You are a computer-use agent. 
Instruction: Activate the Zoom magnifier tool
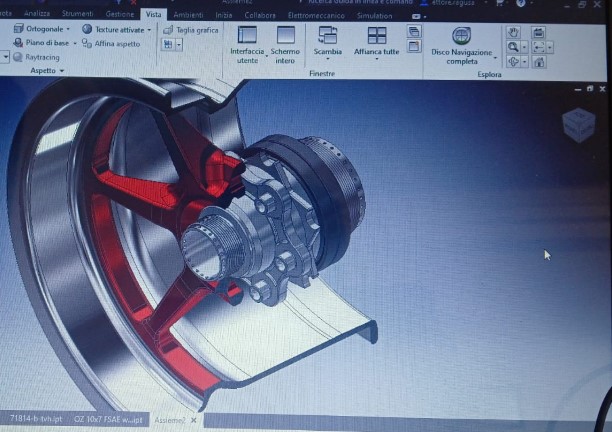pos(513,47)
